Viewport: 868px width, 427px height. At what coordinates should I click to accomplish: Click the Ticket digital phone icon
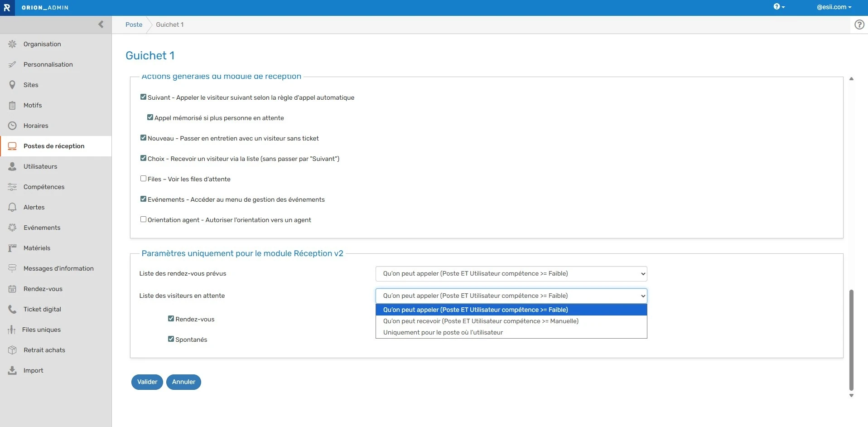(12, 309)
